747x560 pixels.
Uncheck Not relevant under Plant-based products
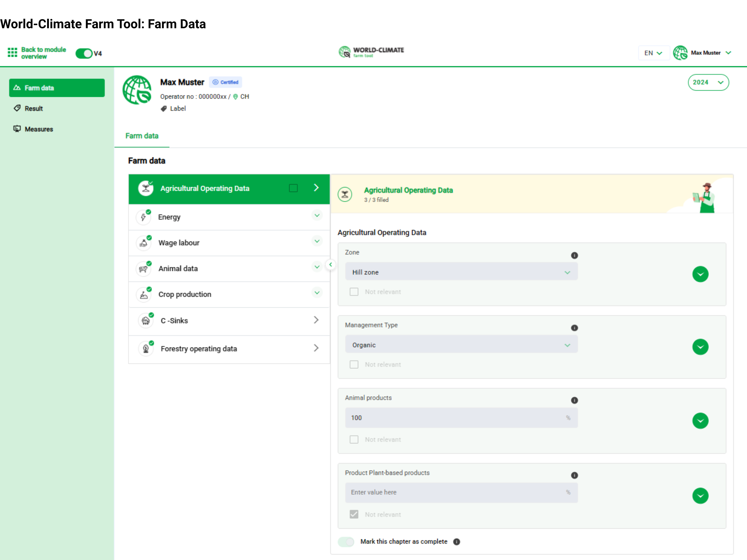(x=354, y=514)
